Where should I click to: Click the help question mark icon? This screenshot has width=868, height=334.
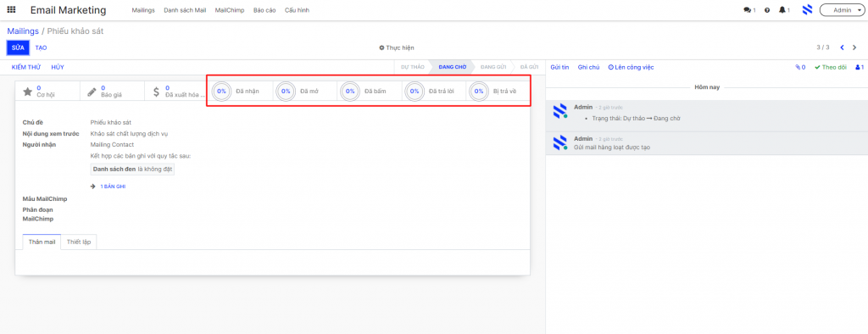pos(767,10)
